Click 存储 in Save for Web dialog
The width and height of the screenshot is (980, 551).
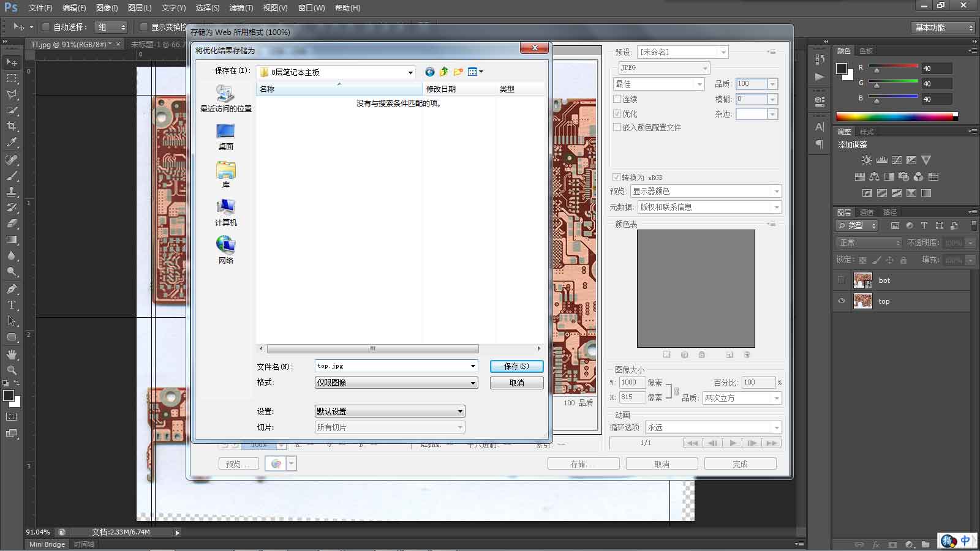click(x=584, y=464)
